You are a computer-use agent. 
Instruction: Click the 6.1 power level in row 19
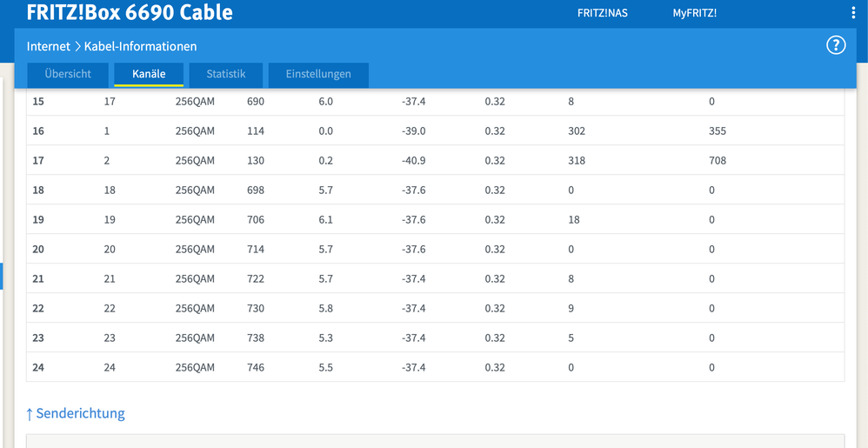pos(326,220)
